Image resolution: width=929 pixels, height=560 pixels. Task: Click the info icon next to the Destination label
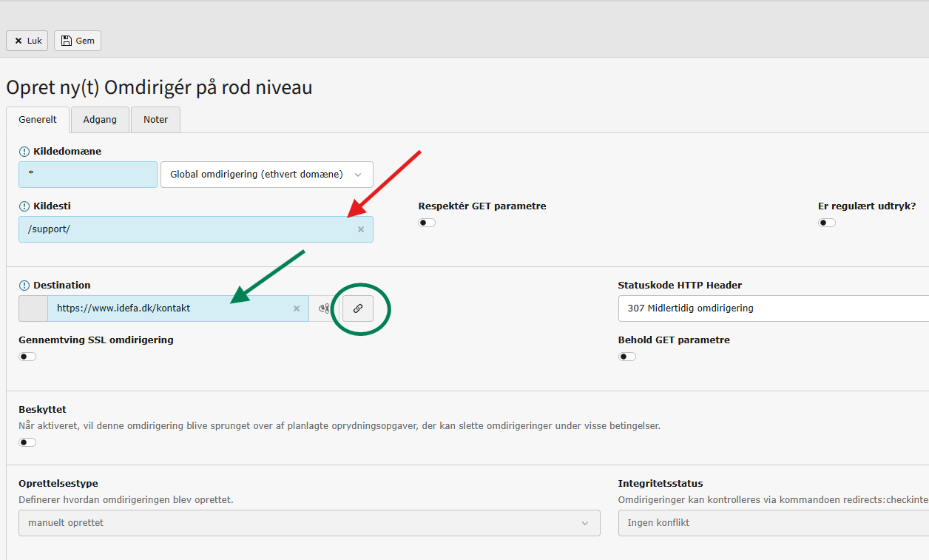pos(24,286)
